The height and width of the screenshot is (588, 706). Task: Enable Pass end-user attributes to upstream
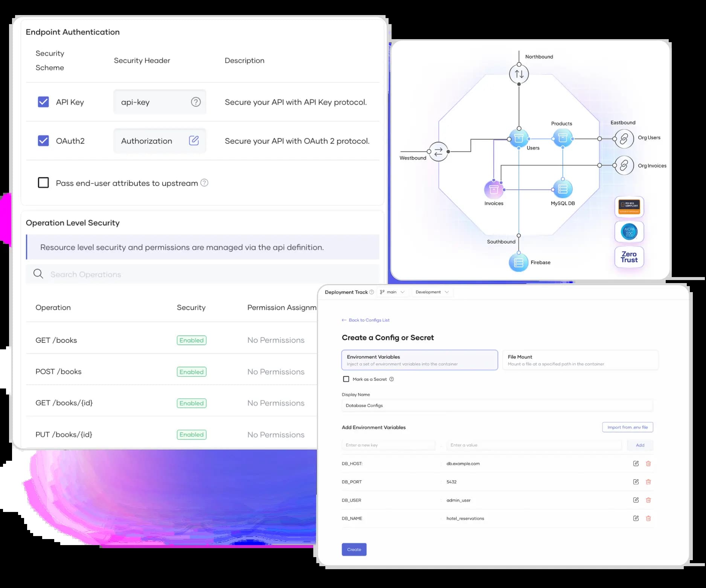[43, 183]
